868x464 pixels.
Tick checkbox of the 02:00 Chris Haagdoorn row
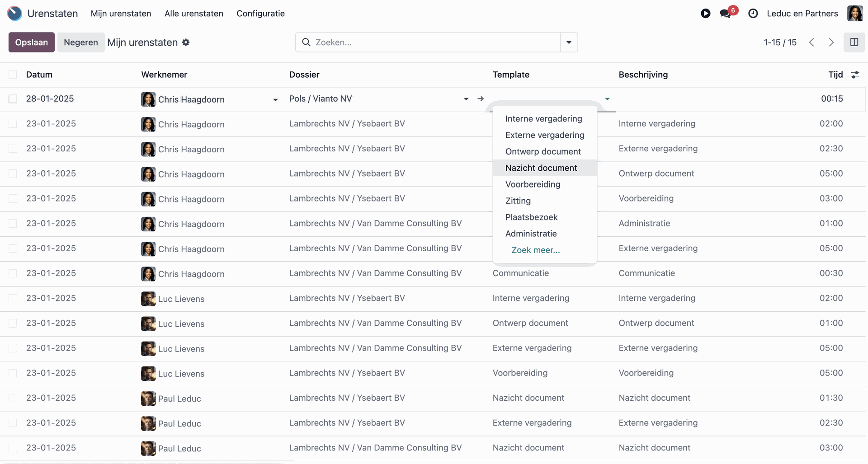[x=13, y=124]
